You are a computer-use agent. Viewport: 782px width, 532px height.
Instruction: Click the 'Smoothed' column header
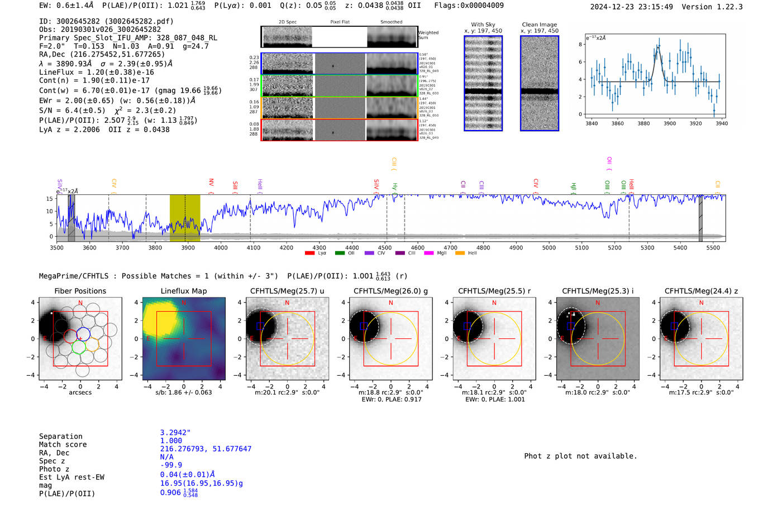[391, 22]
